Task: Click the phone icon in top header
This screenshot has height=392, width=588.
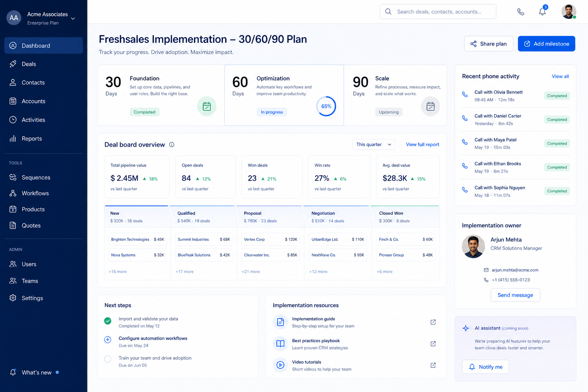Action: tap(521, 12)
